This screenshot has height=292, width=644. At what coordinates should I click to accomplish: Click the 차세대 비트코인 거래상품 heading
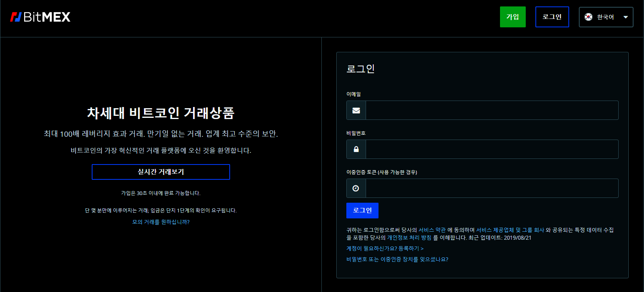(161, 113)
